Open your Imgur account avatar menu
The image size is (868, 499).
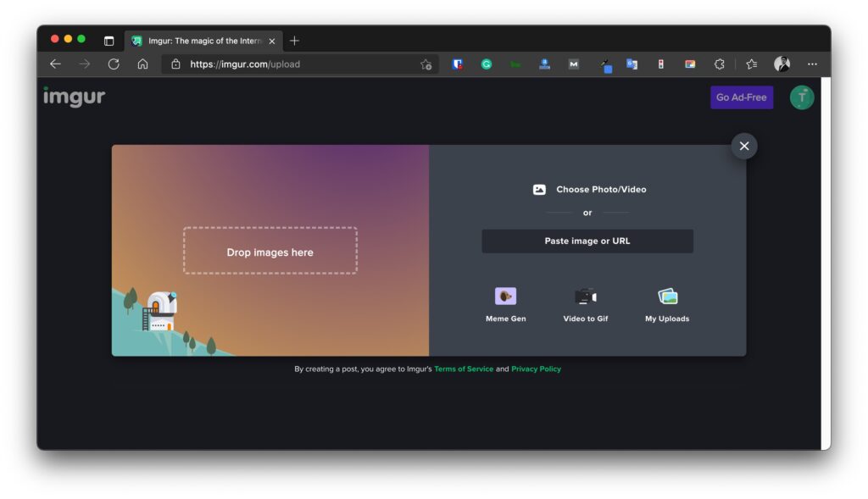801,97
